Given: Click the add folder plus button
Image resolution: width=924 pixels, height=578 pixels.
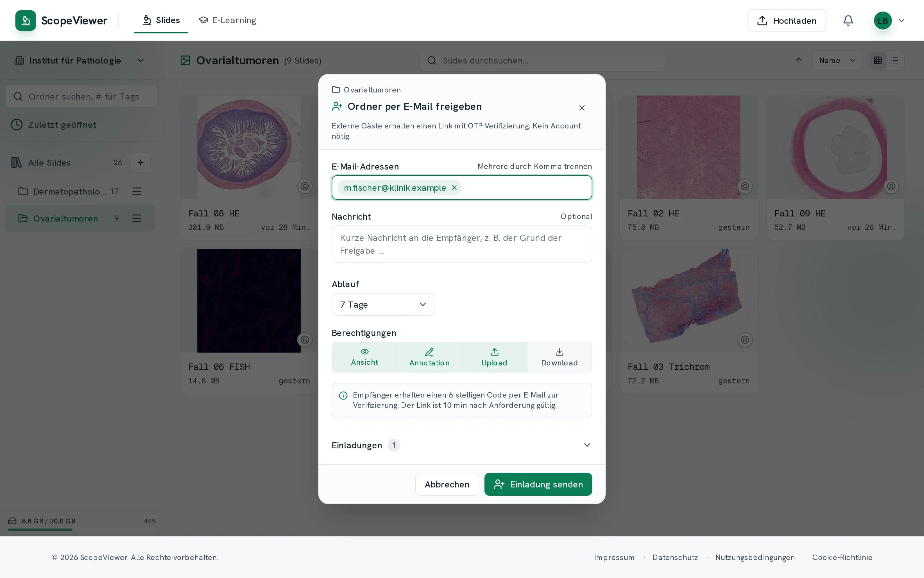Looking at the screenshot, I should [141, 162].
